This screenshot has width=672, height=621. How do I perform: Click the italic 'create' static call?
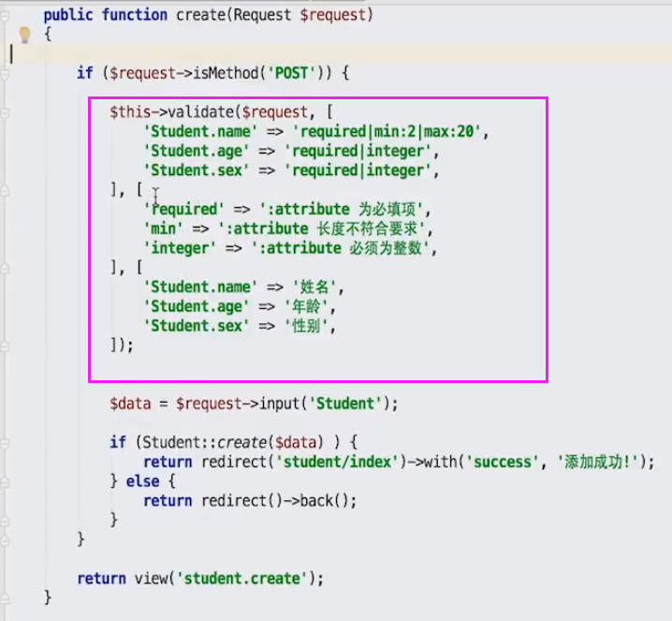click(x=242, y=443)
